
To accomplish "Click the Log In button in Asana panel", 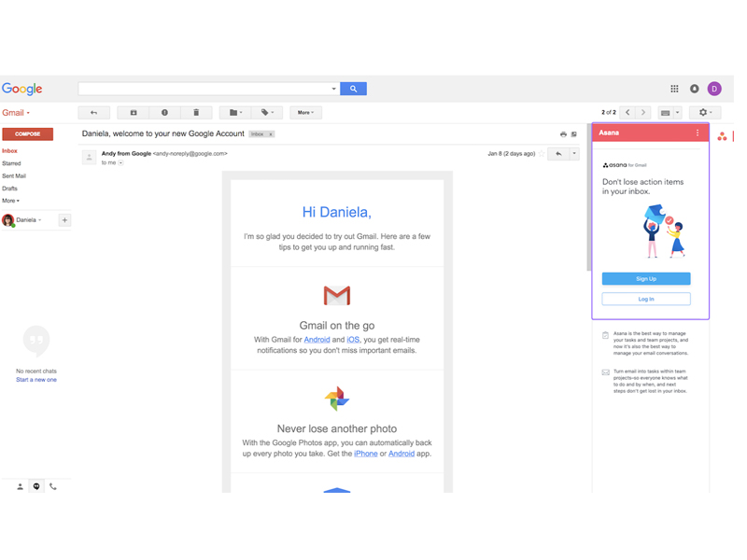I will [646, 299].
